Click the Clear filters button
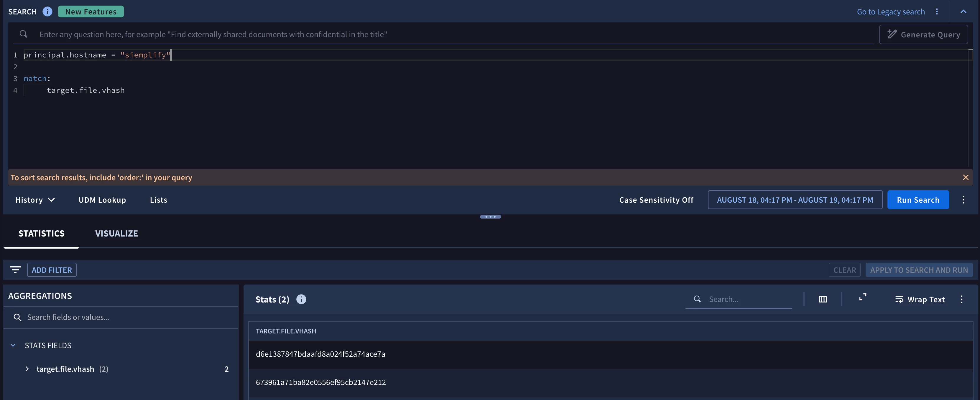 click(844, 270)
